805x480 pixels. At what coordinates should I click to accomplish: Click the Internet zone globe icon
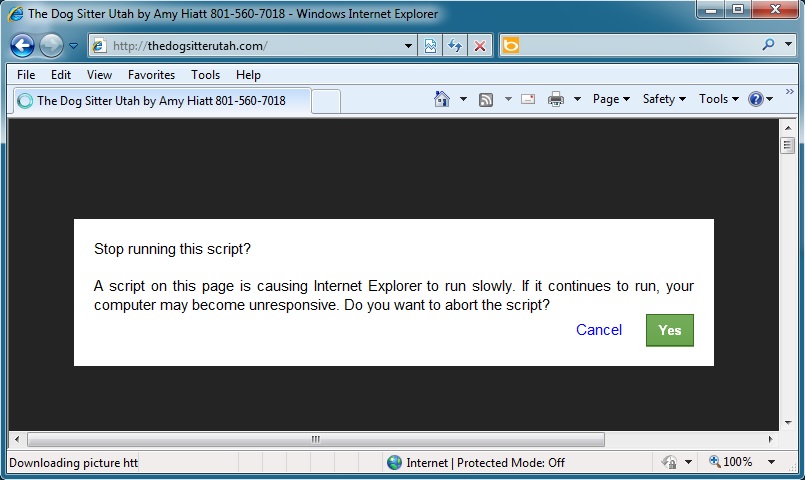[x=394, y=463]
